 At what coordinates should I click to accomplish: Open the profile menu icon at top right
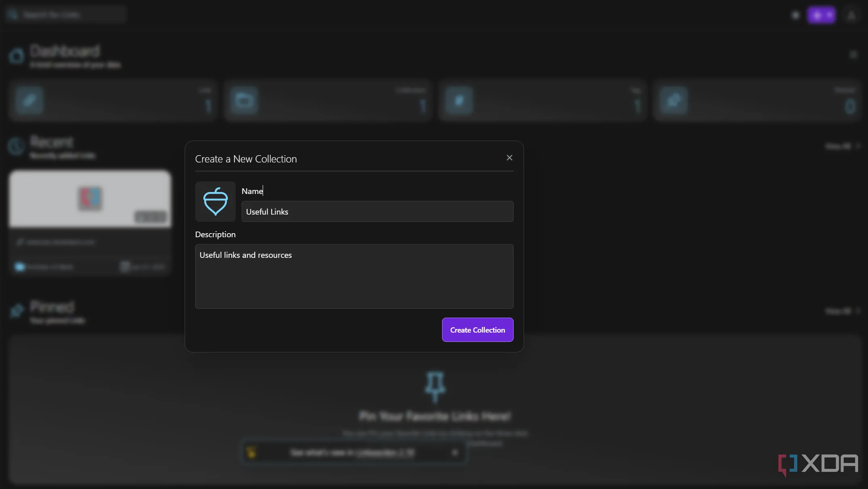[851, 15]
